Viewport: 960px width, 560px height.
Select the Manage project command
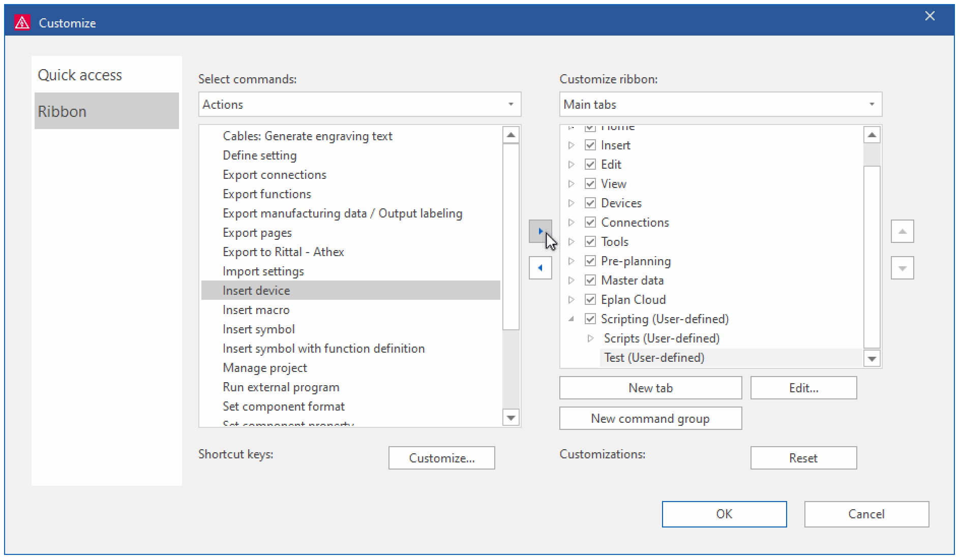tap(351, 367)
